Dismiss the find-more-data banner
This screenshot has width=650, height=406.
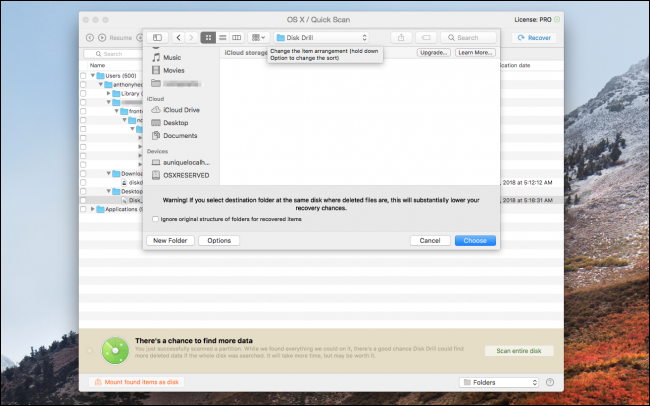tap(90, 351)
